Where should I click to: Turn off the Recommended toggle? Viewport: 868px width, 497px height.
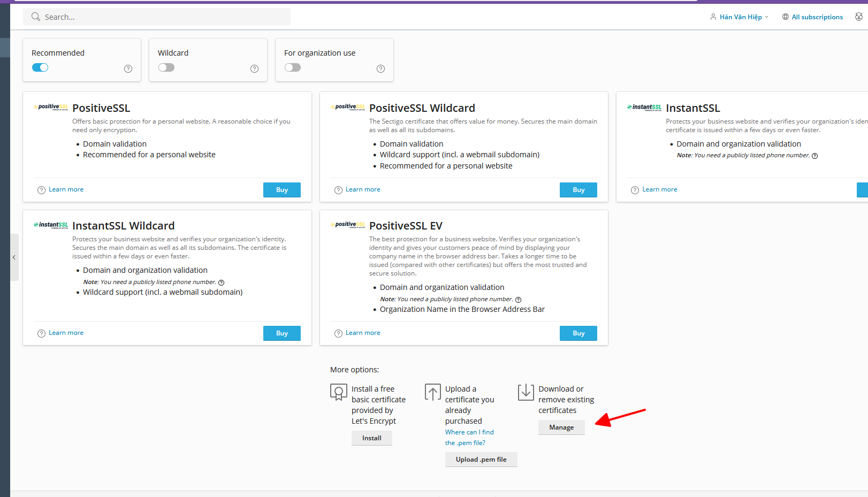click(40, 67)
